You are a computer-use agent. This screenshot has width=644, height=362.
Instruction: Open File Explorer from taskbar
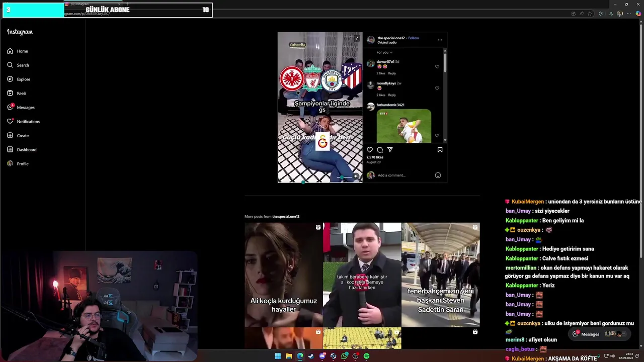[x=289, y=356]
